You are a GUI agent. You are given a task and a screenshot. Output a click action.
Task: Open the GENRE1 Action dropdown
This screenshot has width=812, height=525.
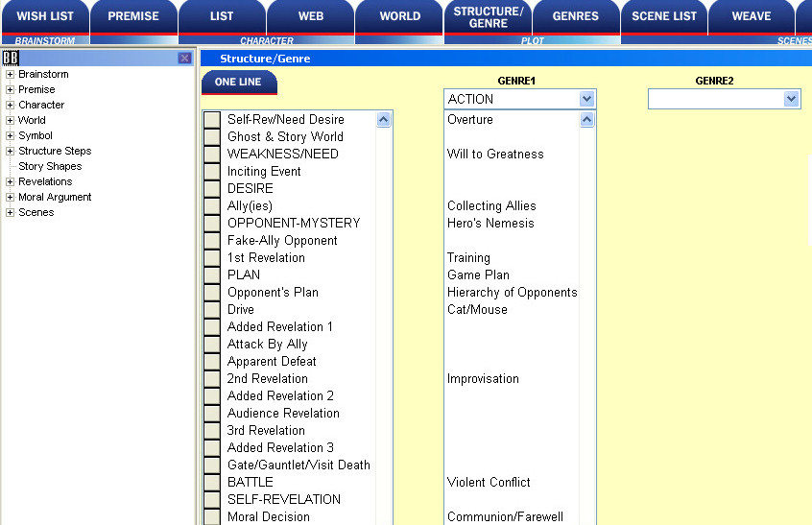(x=586, y=99)
